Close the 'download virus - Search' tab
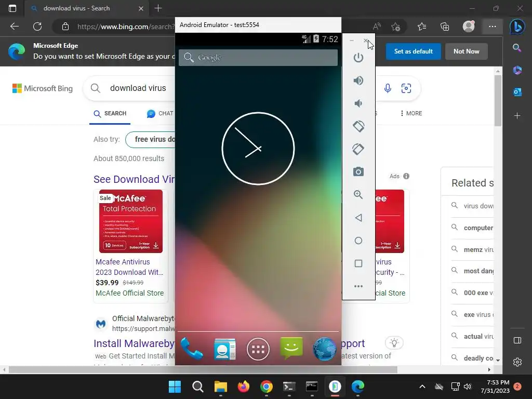532x399 pixels. click(141, 8)
